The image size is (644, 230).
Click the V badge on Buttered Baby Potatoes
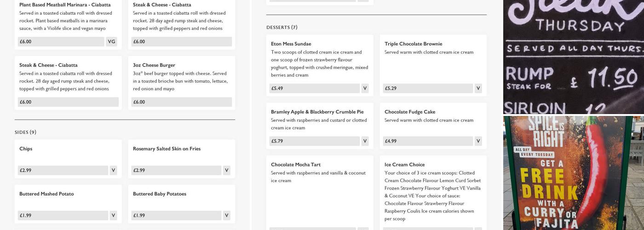tap(226, 216)
